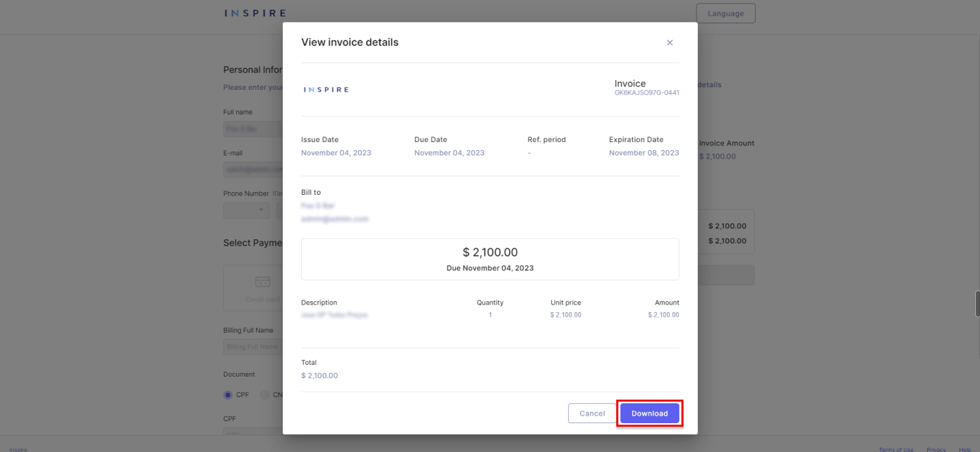Click the page vertical scrollbar thumb
The height and width of the screenshot is (452, 980).
click(x=977, y=304)
